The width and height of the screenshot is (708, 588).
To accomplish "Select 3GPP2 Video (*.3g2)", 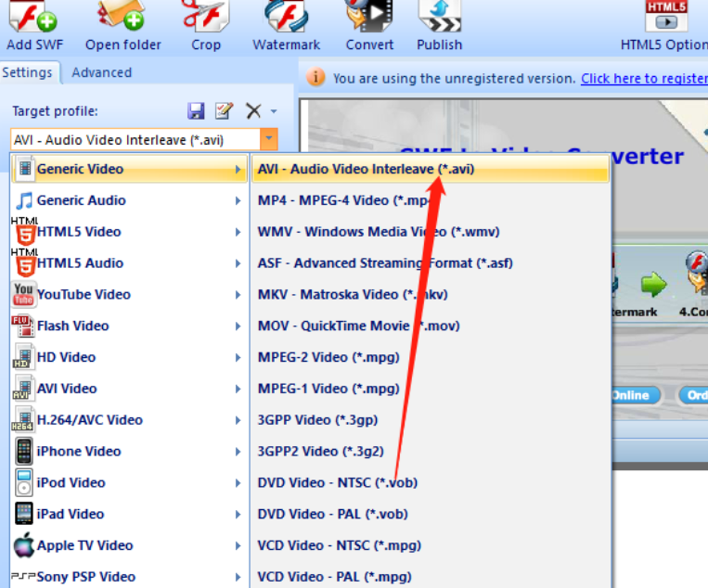I will [x=431, y=452].
